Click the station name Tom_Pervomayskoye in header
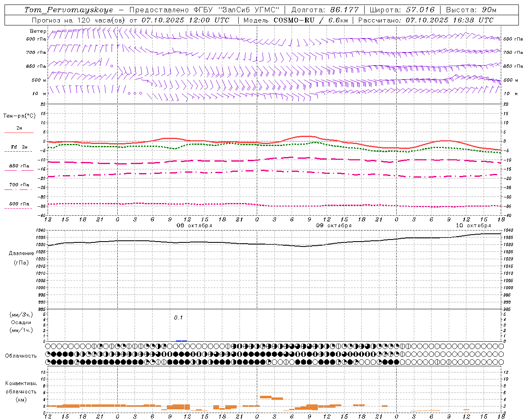The height and width of the screenshot is (420, 525). point(68,10)
